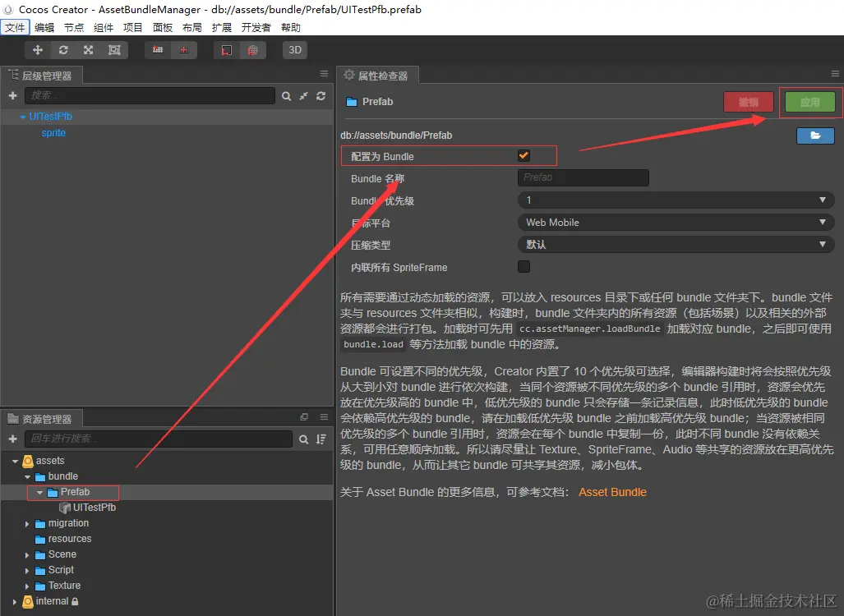Open the 文件 menu
The width and height of the screenshot is (844, 616).
pos(15,27)
